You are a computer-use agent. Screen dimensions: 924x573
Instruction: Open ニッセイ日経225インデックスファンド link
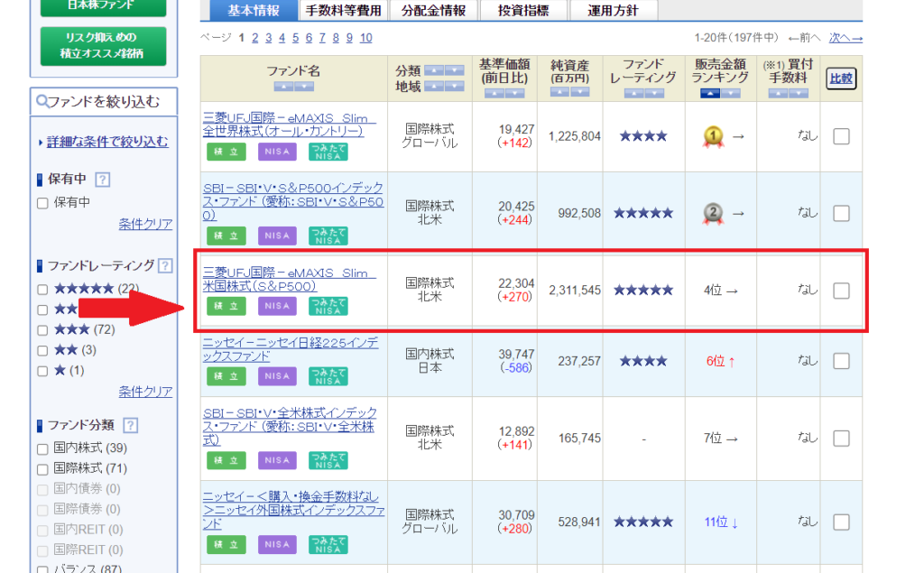pyautogui.click(x=291, y=349)
